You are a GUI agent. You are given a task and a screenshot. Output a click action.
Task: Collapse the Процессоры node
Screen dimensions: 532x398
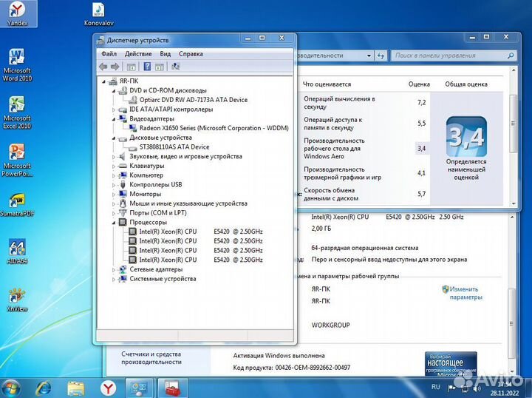[x=114, y=223]
